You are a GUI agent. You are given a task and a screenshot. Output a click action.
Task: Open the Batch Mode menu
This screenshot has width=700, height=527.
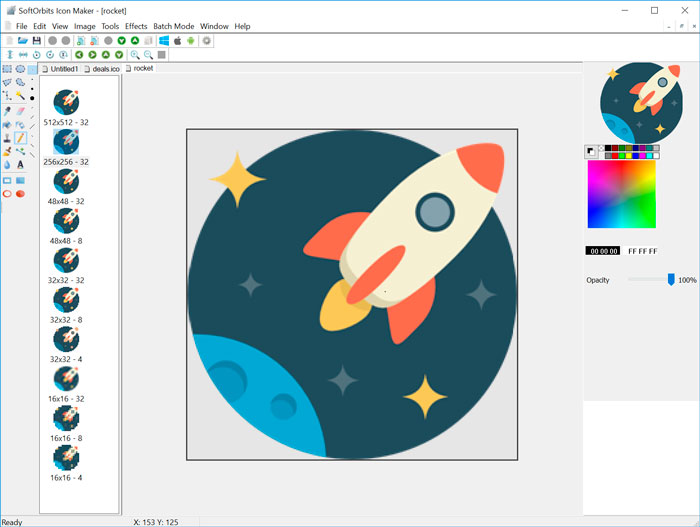click(x=173, y=26)
